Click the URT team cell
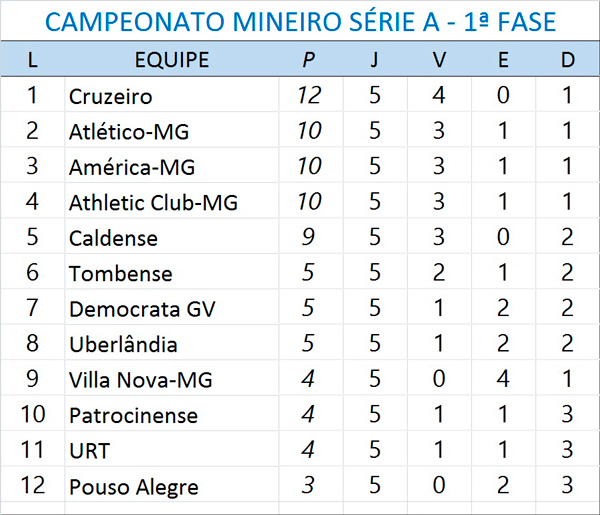This screenshot has width=600, height=515. [x=90, y=451]
